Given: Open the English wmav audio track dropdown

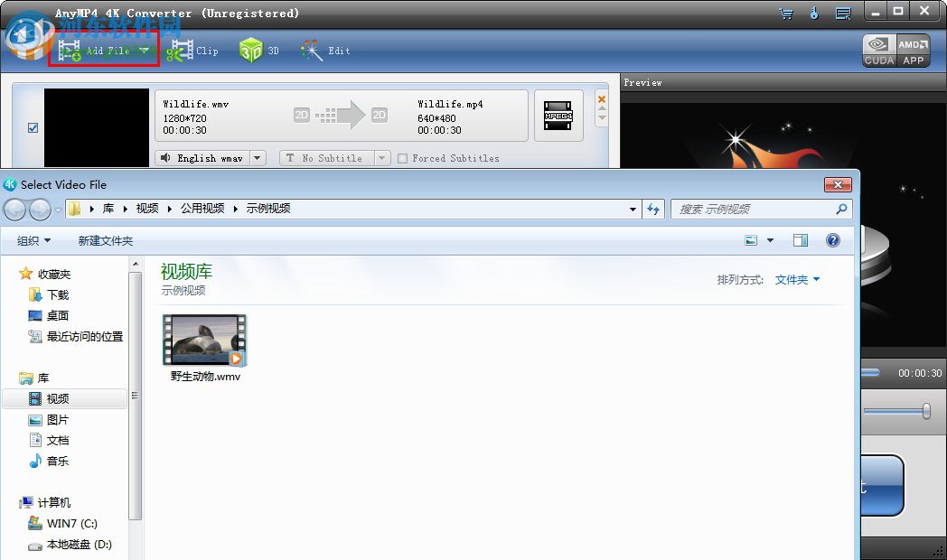Looking at the screenshot, I should click(x=258, y=158).
